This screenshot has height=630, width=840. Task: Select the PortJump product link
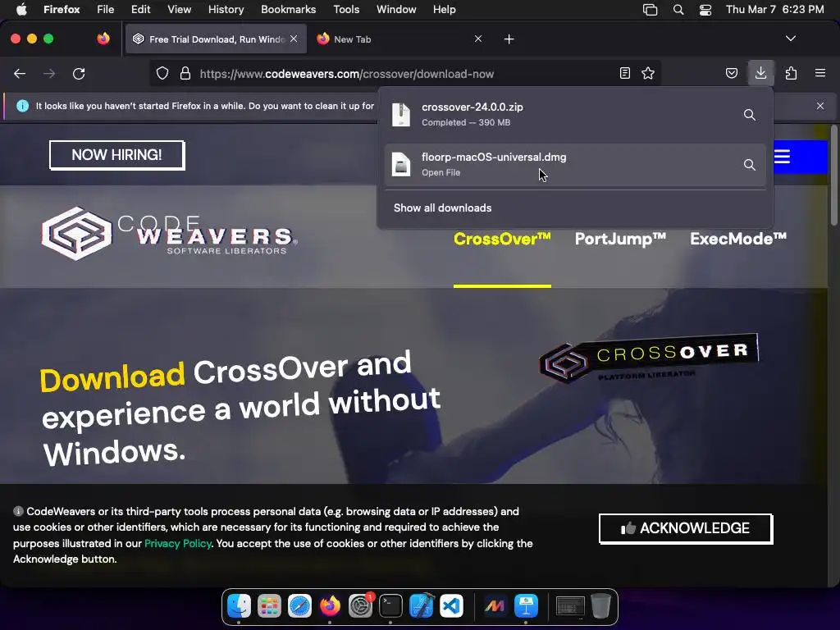(620, 239)
